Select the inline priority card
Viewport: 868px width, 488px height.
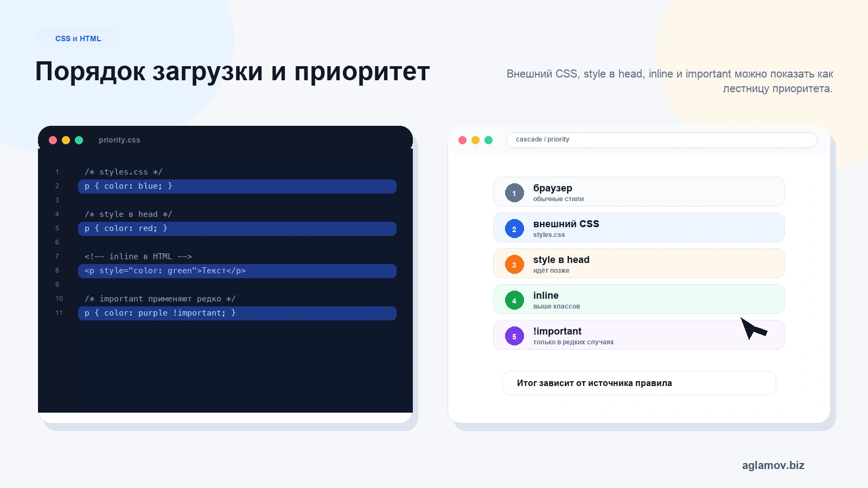(639, 299)
